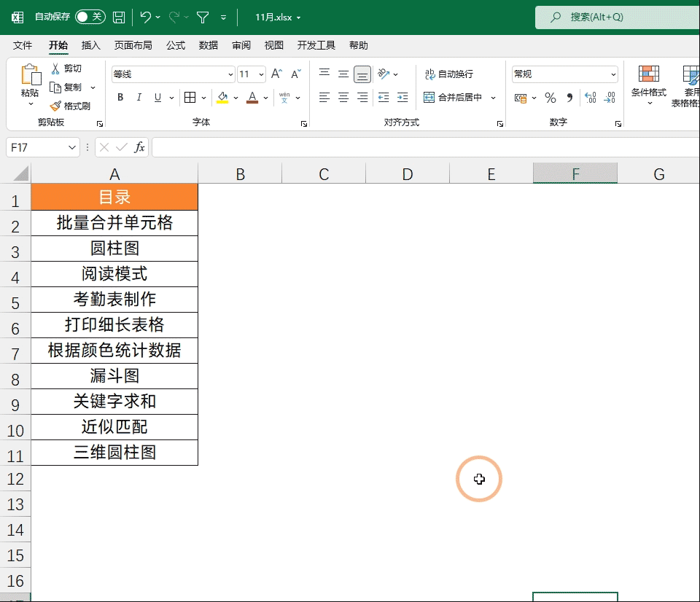Switch to the 插入 (Insert) ribbon tab

click(91, 45)
